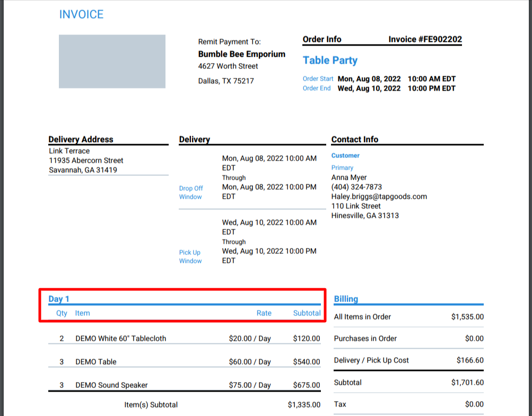Click the $540.00 table subtotal

click(x=307, y=362)
